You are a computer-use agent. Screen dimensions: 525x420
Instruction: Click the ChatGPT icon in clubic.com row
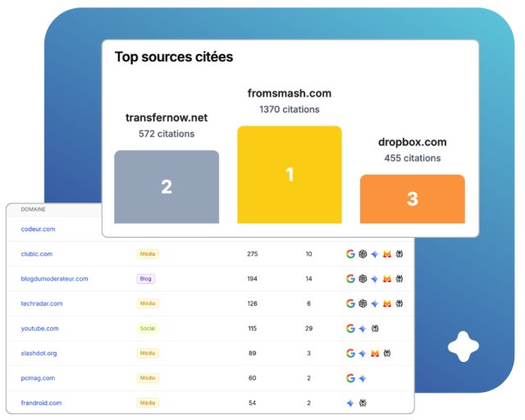point(363,253)
